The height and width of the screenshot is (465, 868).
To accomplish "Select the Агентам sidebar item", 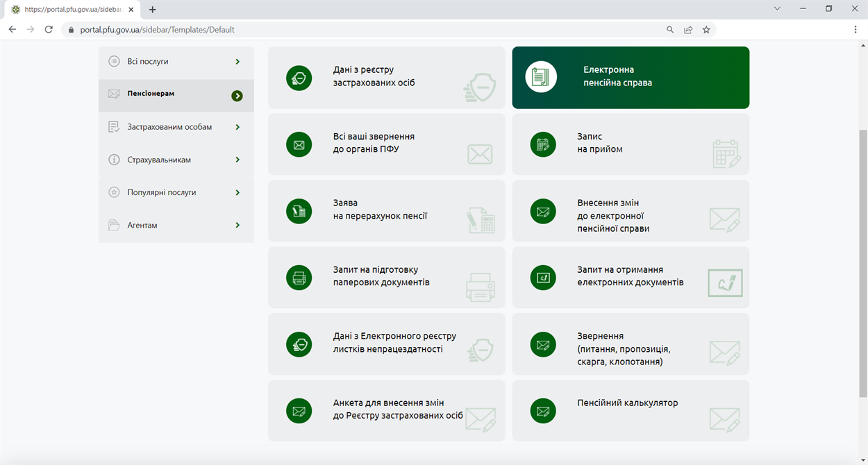I will coord(176,226).
